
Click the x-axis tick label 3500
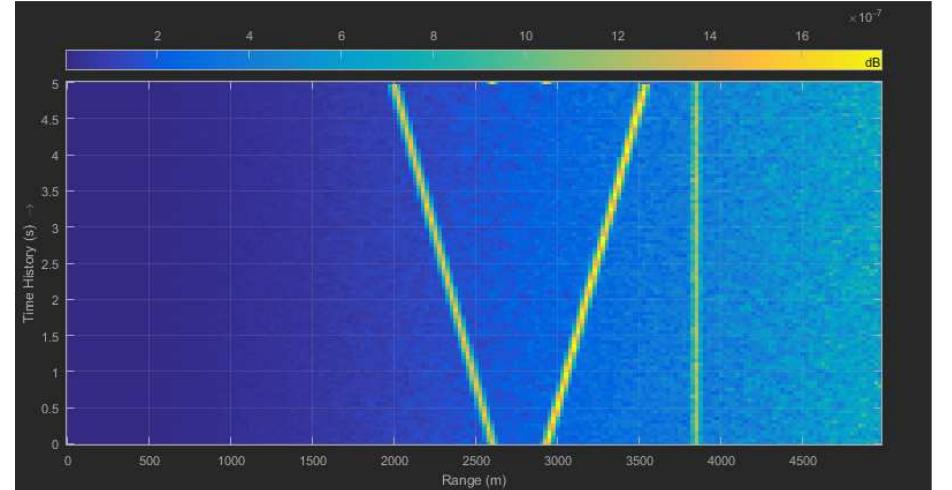[640, 461]
